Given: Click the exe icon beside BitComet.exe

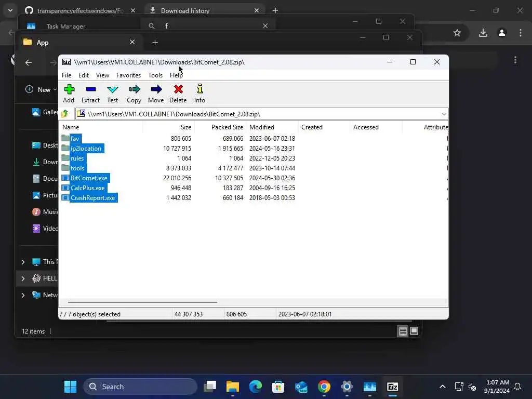Looking at the screenshot, I should (x=65, y=178).
